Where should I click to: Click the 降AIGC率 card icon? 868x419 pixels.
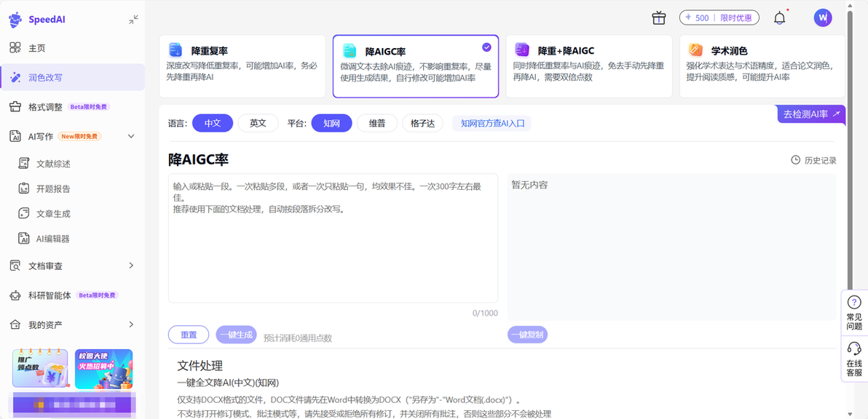350,51
